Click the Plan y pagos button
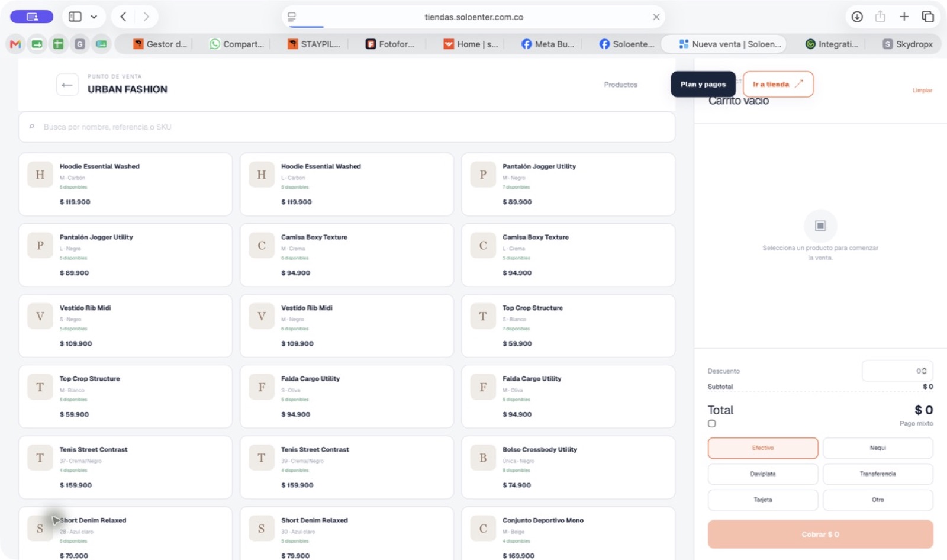Screen dimensions: 947x560 click(703, 84)
